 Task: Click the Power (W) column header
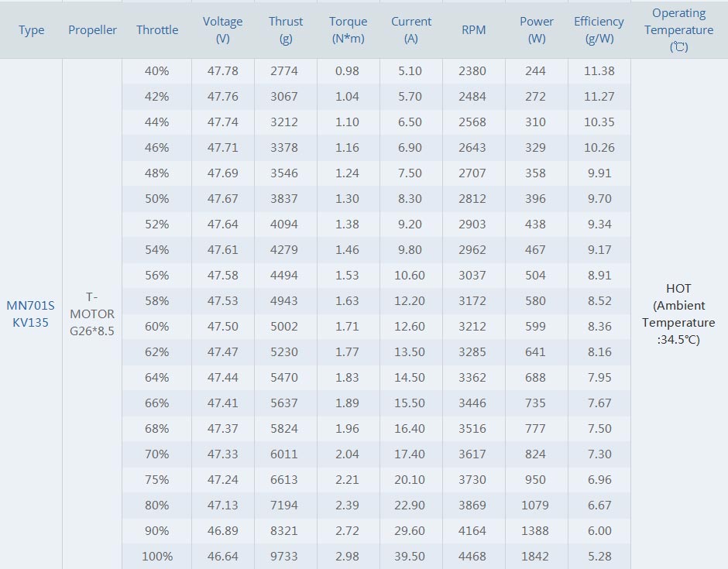pos(536,30)
